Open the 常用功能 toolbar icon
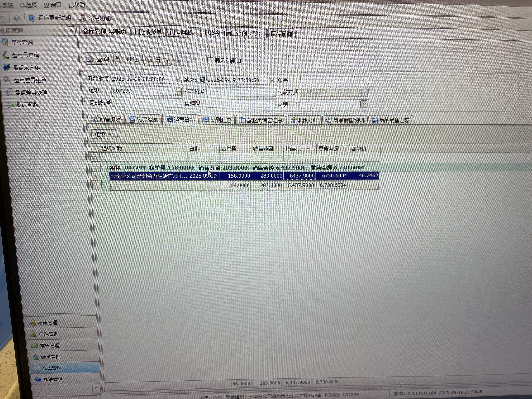Image resolution: width=532 pixels, height=399 pixels. [83, 18]
